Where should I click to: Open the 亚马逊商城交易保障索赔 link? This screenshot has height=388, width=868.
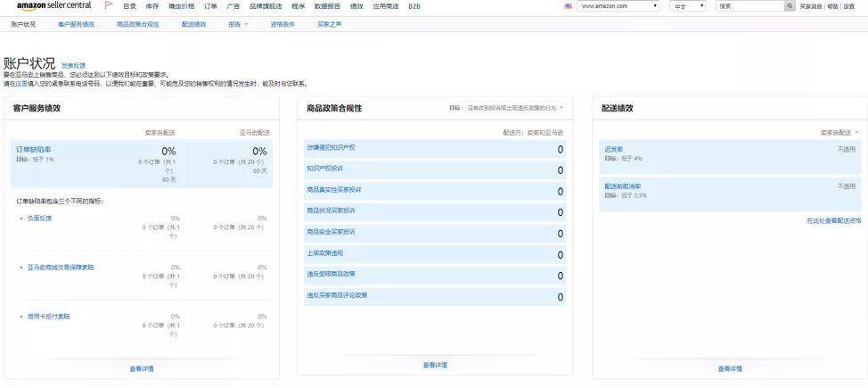61,268
